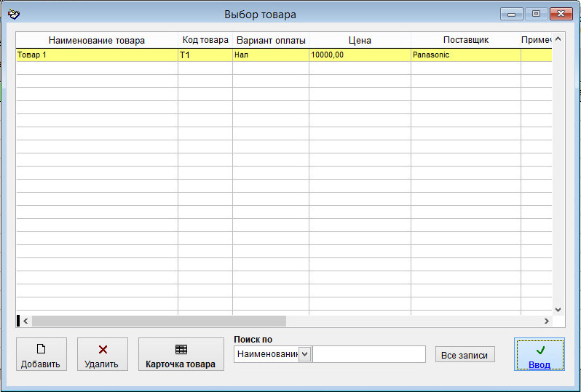Click the window title bar app icon

point(14,14)
